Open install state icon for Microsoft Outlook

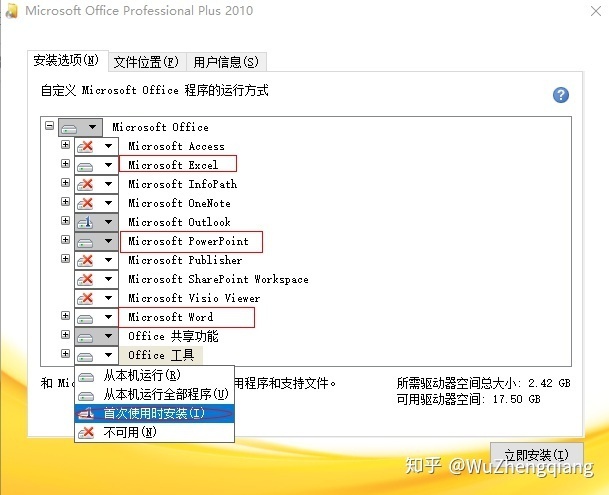click(85, 222)
